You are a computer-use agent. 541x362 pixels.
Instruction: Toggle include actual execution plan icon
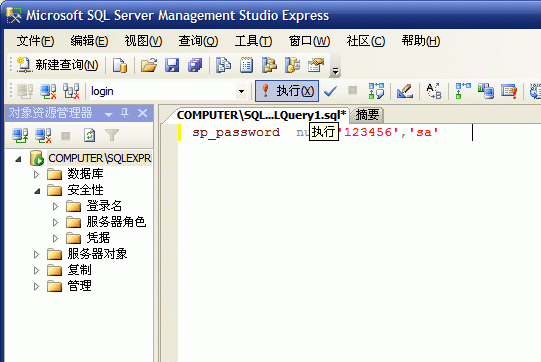tap(463, 91)
